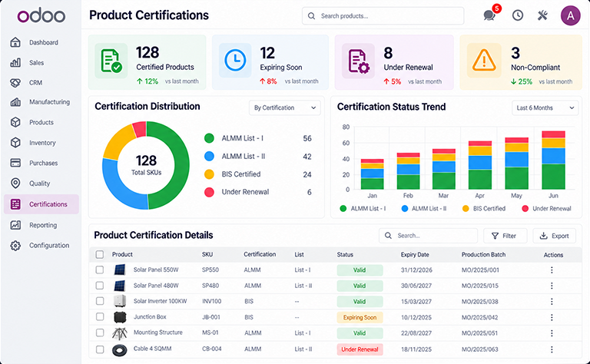Screen dimensions: 590x364
Task: Check the Solar Inverter 100KW row checkbox
Action: 100,301
